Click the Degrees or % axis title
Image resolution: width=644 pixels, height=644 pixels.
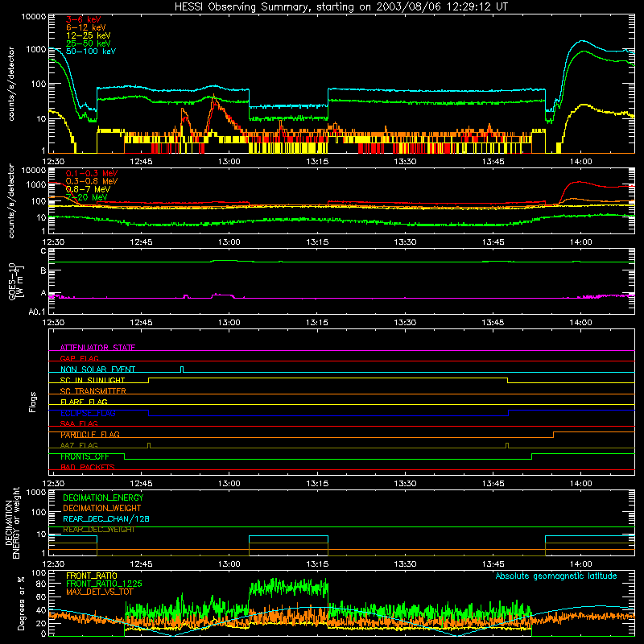[21, 603]
